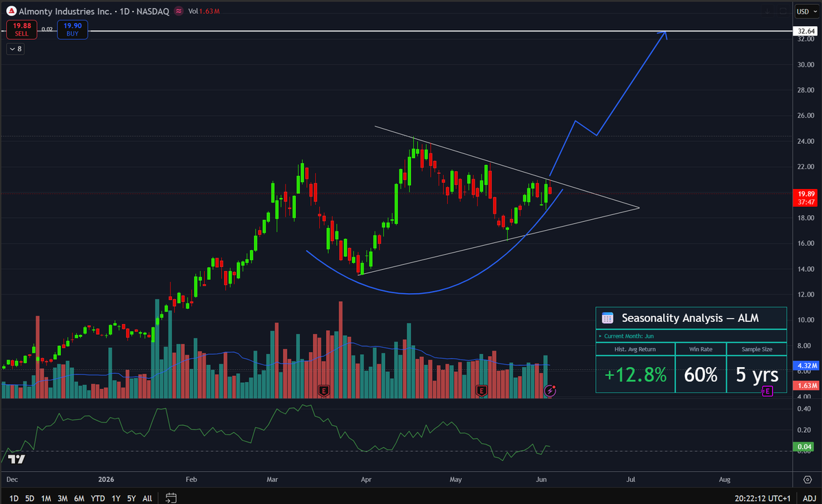This screenshot has width=822, height=504.
Task: Click the earnings E marker in mid-May
Action: click(x=482, y=391)
